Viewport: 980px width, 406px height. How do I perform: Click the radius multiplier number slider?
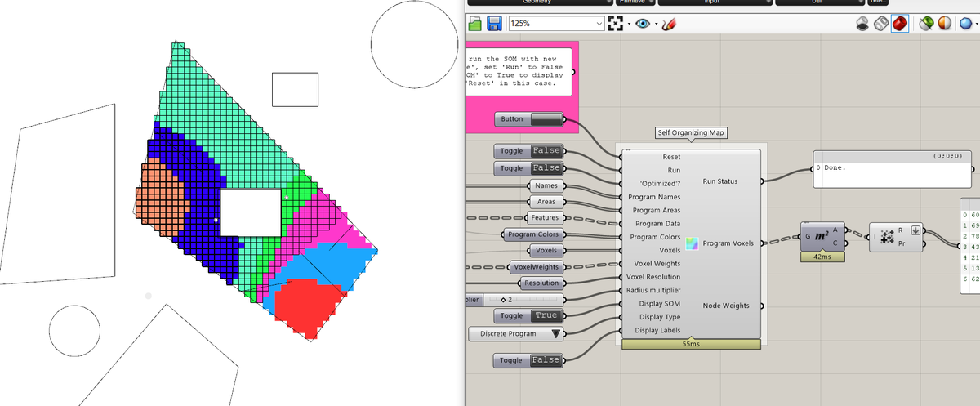(515, 300)
